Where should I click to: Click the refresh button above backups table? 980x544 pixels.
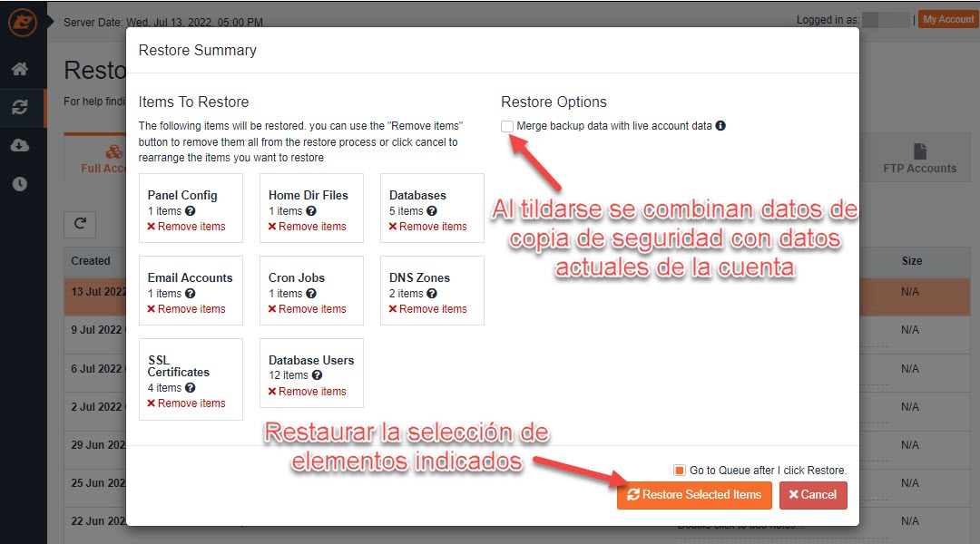(x=80, y=224)
